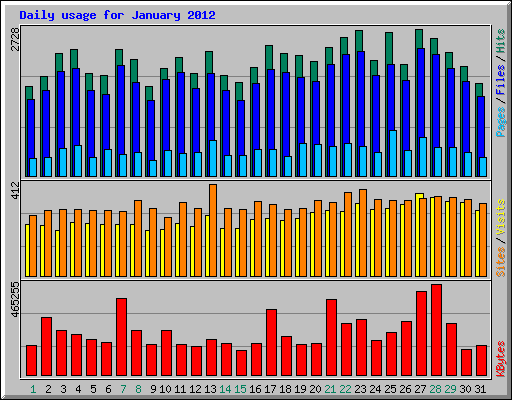The width and height of the screenshot is (512, 400).
Task: Click day label 31 on the x-axis
Action: [480, 389]
